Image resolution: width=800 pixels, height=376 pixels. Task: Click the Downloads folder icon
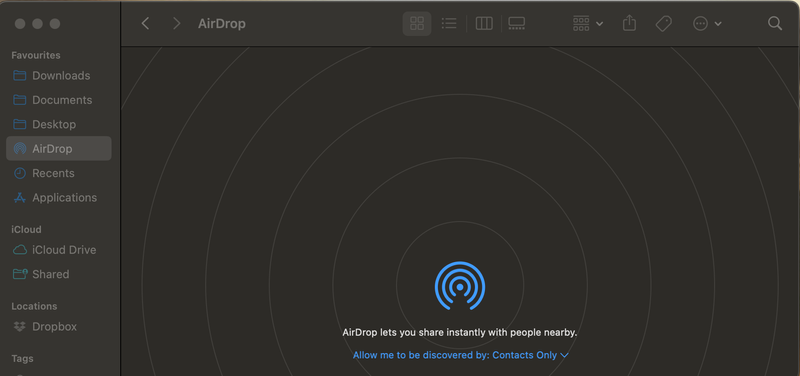(x=19, y=76)
